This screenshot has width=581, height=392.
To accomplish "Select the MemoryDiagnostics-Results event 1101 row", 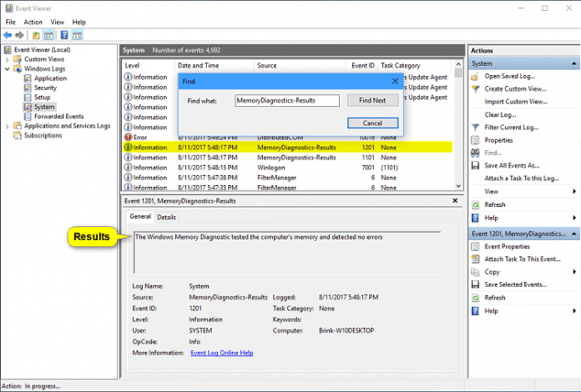I will tap(287, 158).
